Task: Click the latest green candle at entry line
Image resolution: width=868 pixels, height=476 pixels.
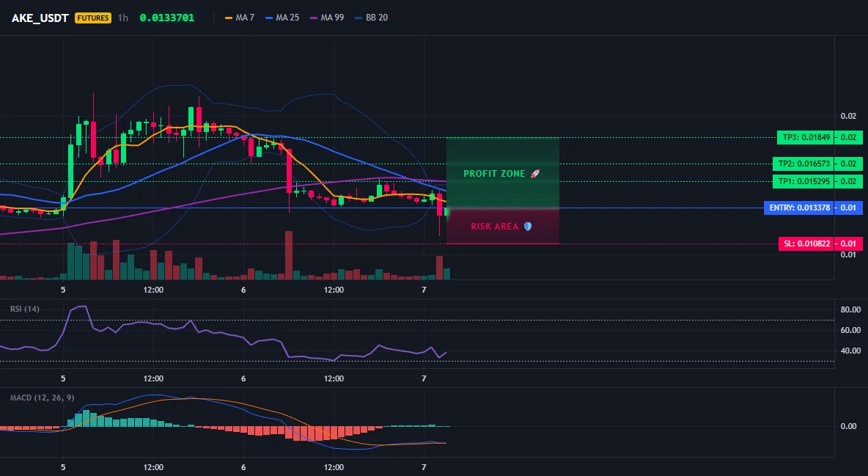Action: [446, 212]
